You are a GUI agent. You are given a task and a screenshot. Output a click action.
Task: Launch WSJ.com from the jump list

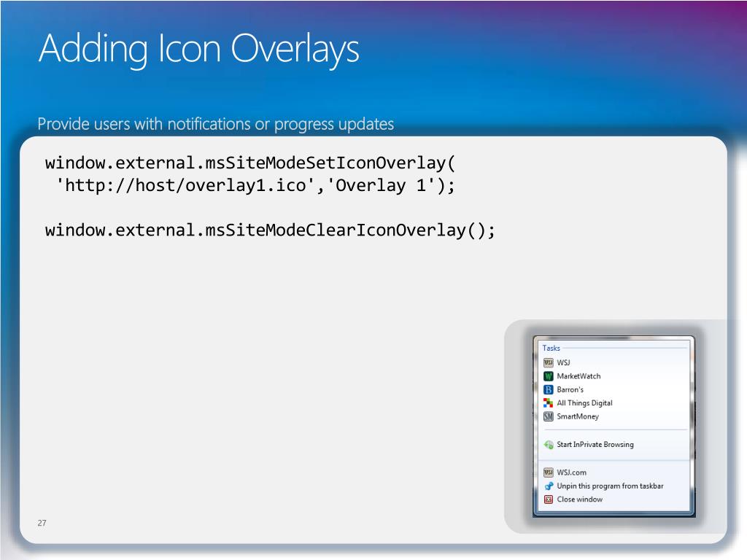tap(572, 472)
